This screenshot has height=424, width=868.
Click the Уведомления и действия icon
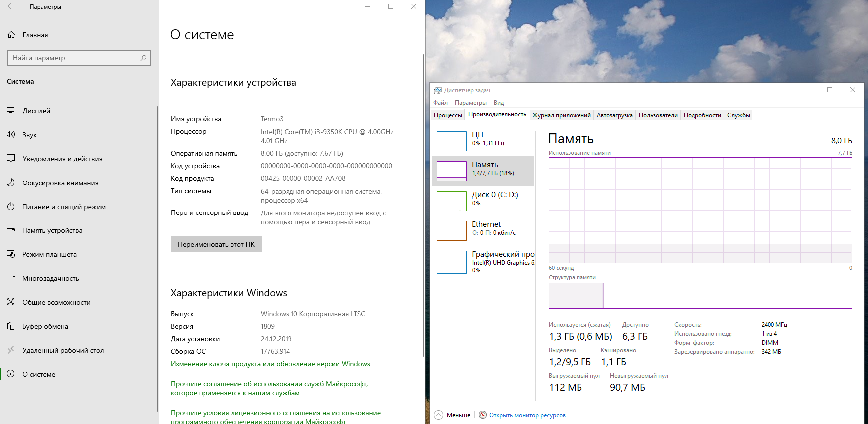click(x=11, y=158)
